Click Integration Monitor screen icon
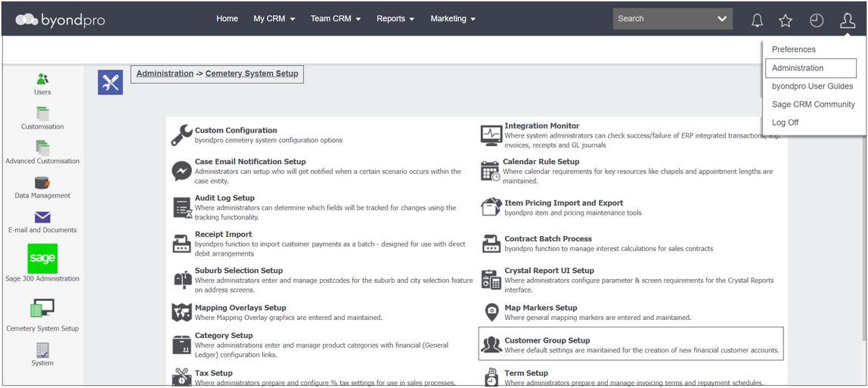 pyautogui.click(x=491, y=135)
